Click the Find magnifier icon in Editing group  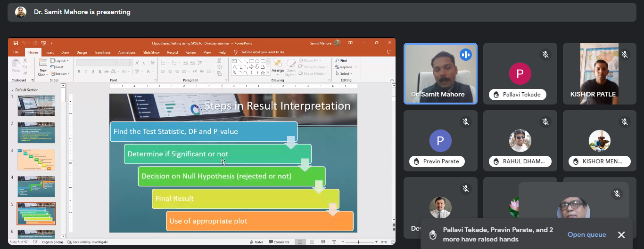(x=337, y=61)
